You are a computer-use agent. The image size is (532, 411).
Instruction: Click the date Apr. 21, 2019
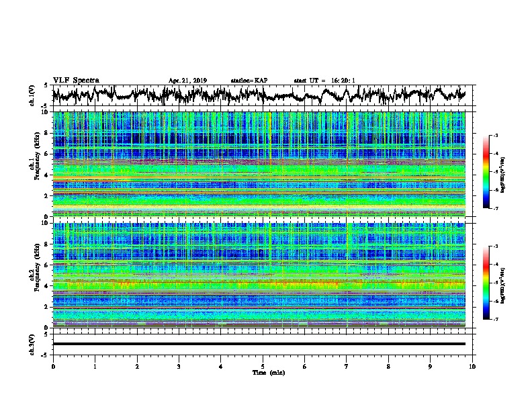[187, 81]
